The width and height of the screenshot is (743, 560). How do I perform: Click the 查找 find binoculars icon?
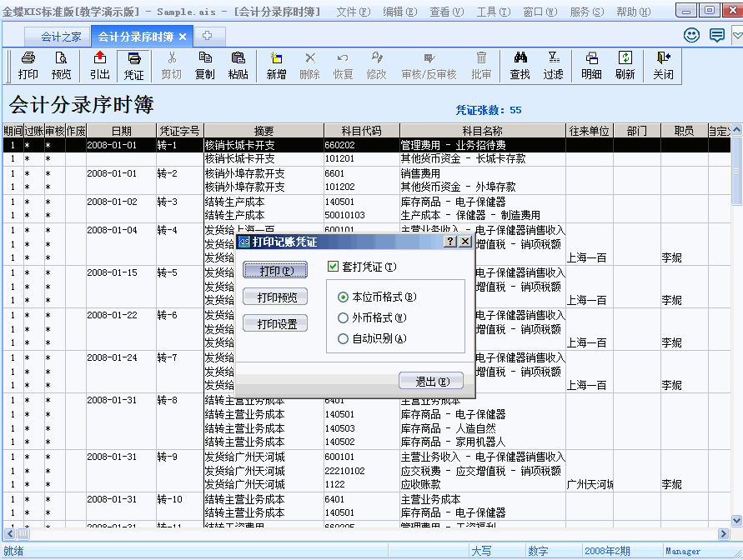[x=520, y=66]
